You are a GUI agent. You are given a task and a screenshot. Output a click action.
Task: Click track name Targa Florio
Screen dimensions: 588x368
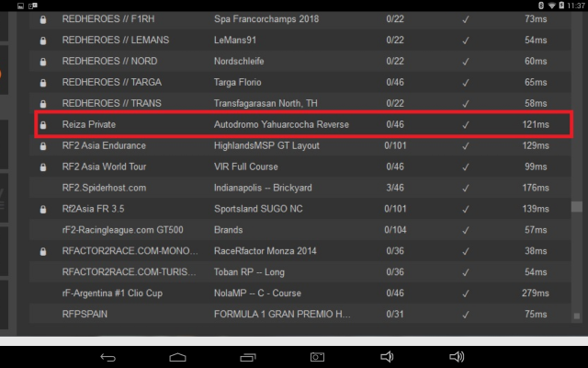[x=237, y=82]
